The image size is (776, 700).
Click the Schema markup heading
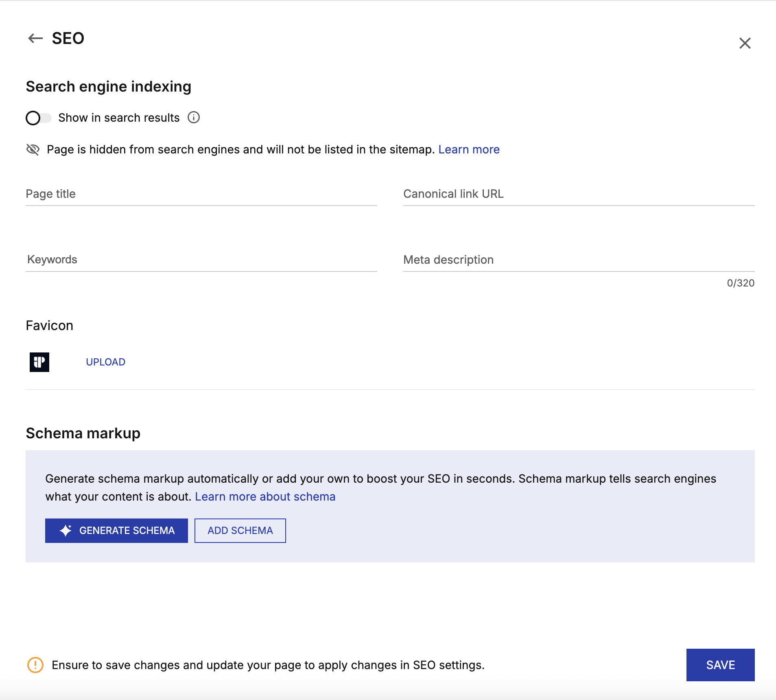coord(83,433)
